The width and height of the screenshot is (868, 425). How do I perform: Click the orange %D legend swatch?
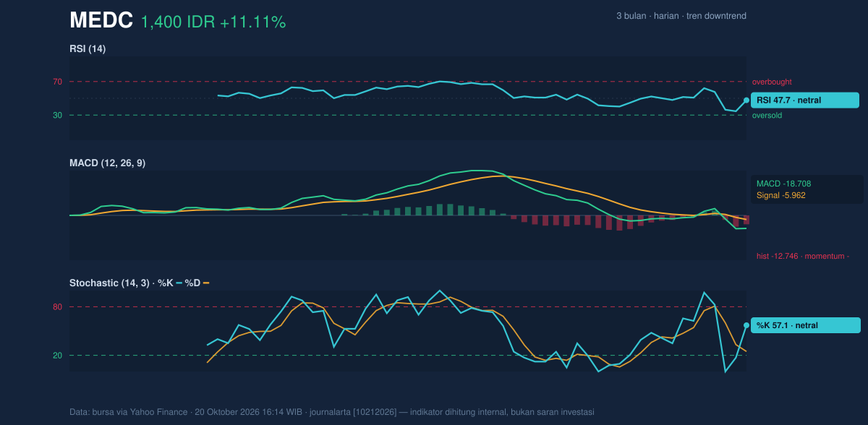tap(205, 283)
